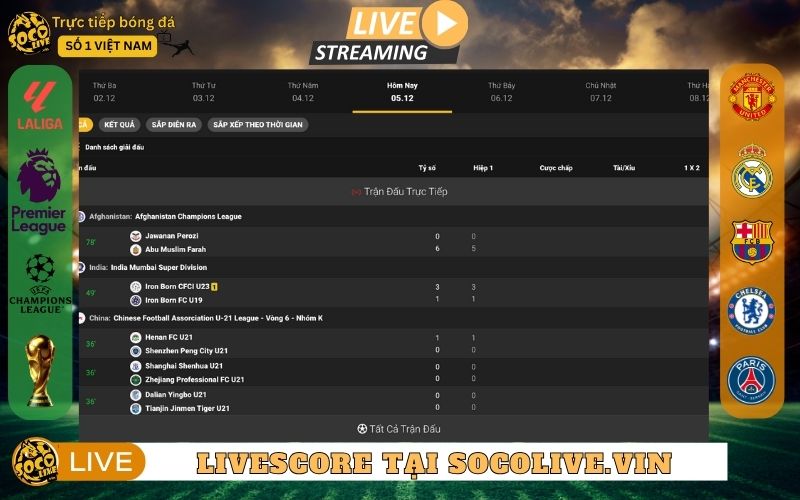Click SẮP XẾP THEO THỜI GIAN button
Viewport: 800px width, 500px height.
pos(258,124)
